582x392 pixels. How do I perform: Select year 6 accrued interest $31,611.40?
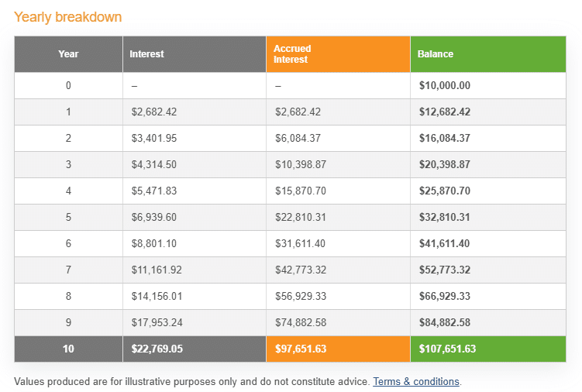pos(301,243)
